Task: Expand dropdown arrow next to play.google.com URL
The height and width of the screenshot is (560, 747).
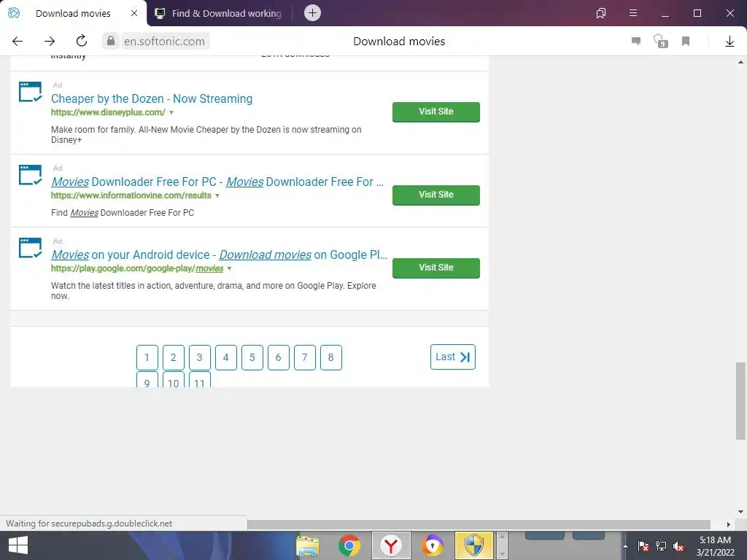Action: [x=229, y=268]
